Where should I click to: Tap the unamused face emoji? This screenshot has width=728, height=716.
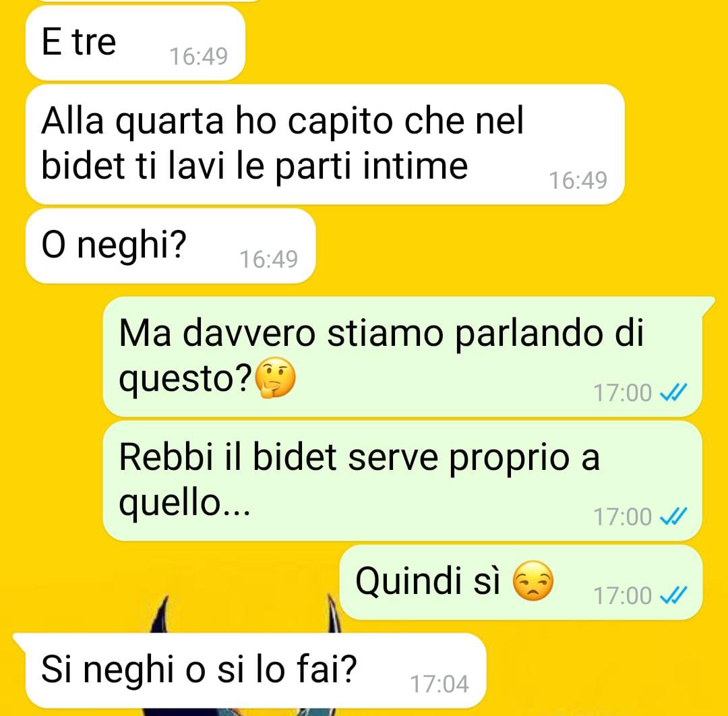(533, 580)
